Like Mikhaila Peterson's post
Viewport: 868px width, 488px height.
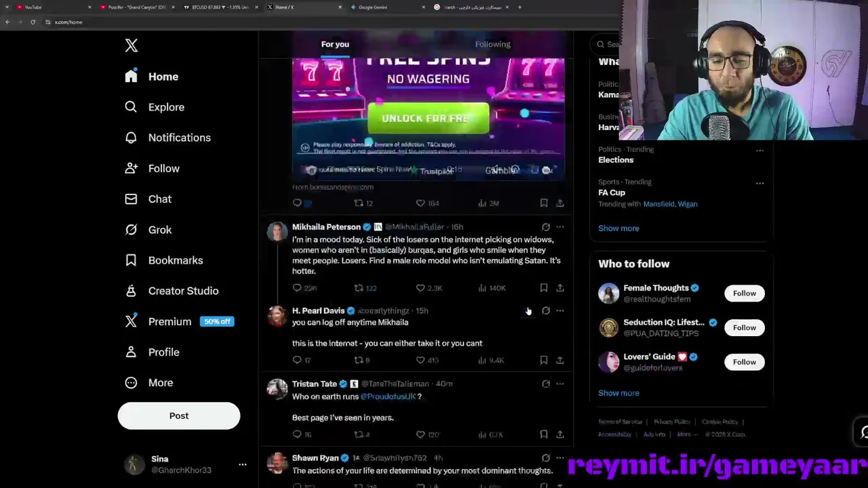(x=429, y=288)
